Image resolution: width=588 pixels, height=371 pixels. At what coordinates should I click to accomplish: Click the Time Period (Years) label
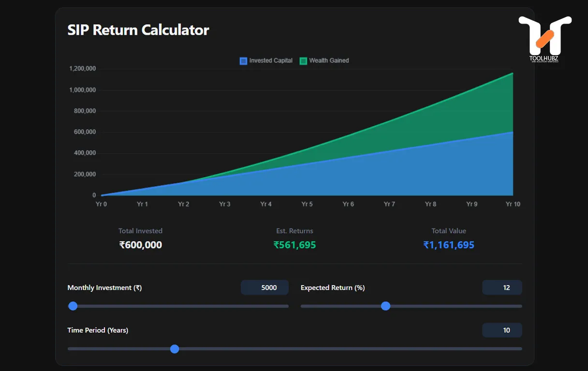pyautogui.click(x=98, y=330)
